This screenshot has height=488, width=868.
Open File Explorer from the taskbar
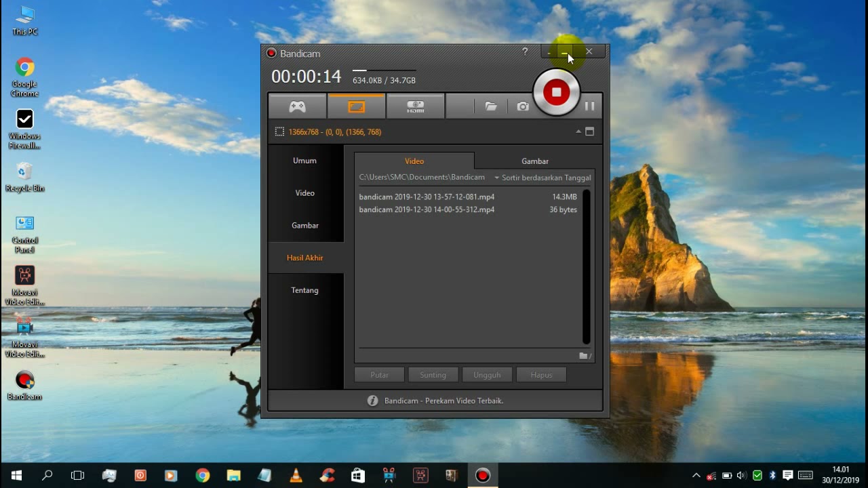click(x=233, y=476)
